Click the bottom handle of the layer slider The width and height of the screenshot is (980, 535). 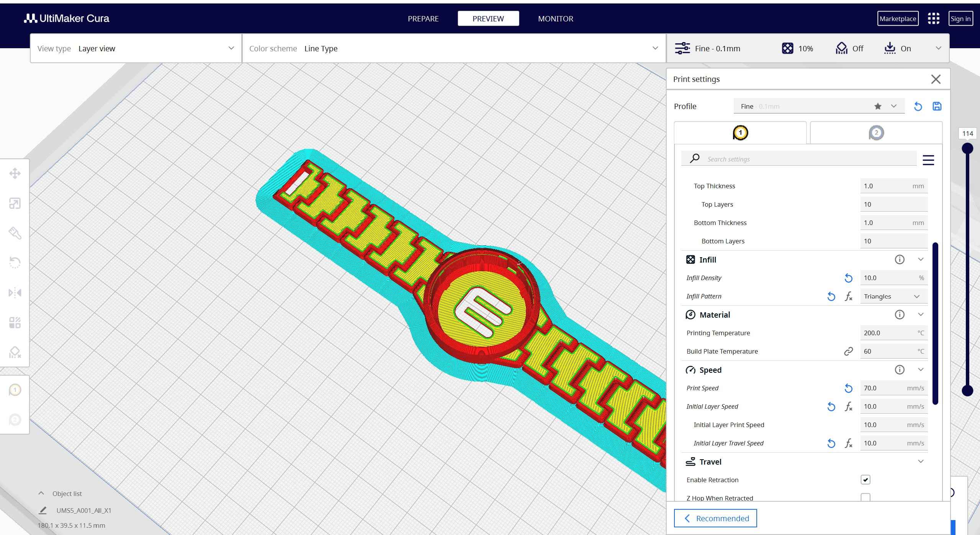pos(967,390)
